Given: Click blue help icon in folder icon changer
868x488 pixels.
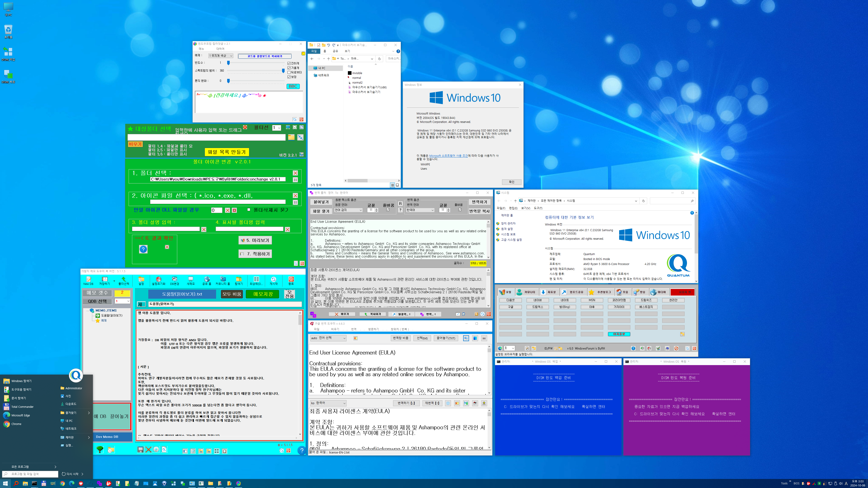Looking at the screenshot, I should (x=143, y=249).
